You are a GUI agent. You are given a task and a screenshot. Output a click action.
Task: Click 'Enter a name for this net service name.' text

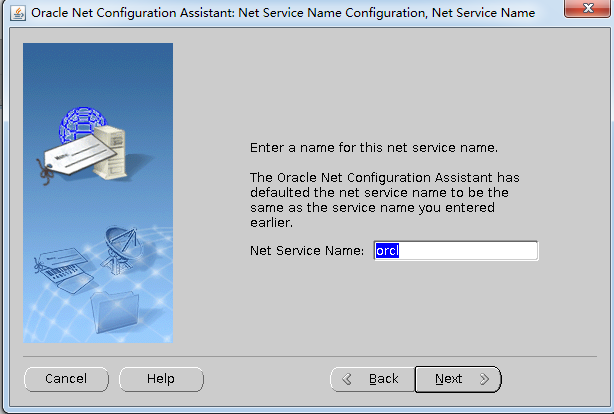point(374,148)
